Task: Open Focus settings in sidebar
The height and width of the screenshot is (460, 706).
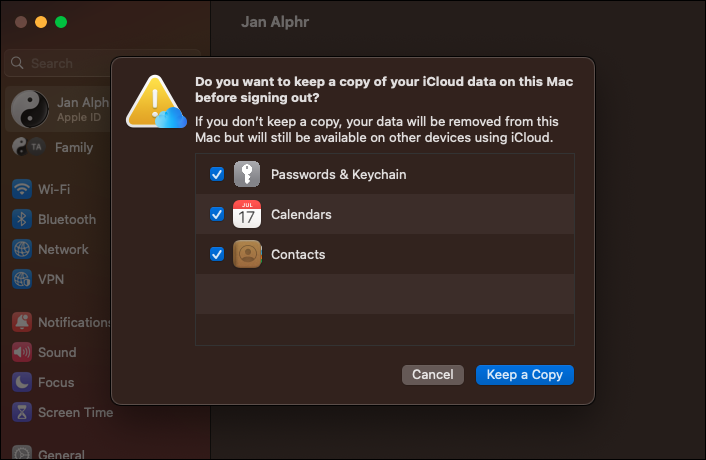Action: [x=56, y=382]
